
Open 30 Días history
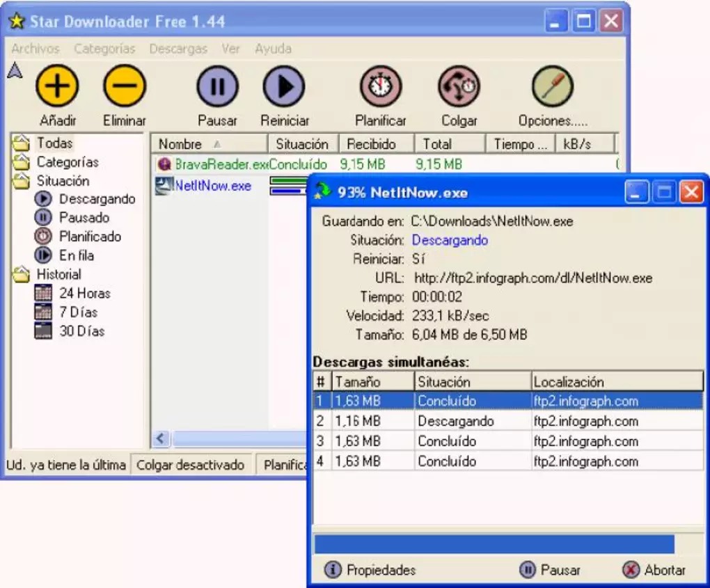pyautogui.click(x=70, y=331)
